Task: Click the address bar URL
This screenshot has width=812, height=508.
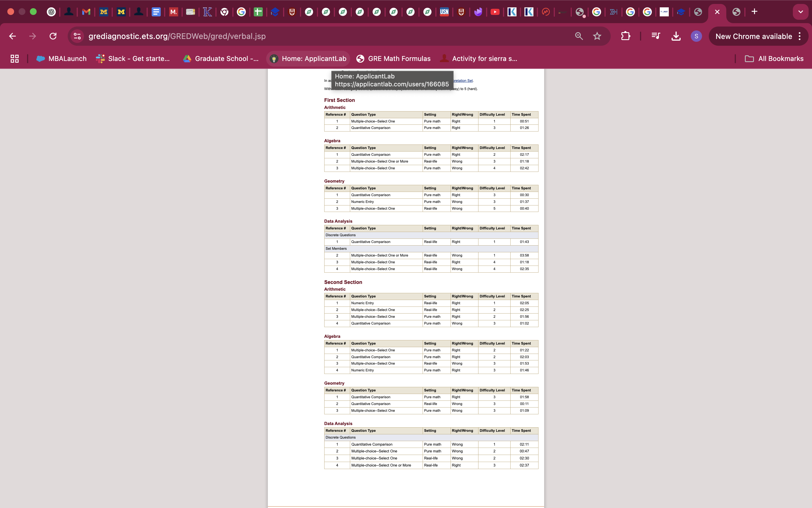Action: tap(177, 36)
